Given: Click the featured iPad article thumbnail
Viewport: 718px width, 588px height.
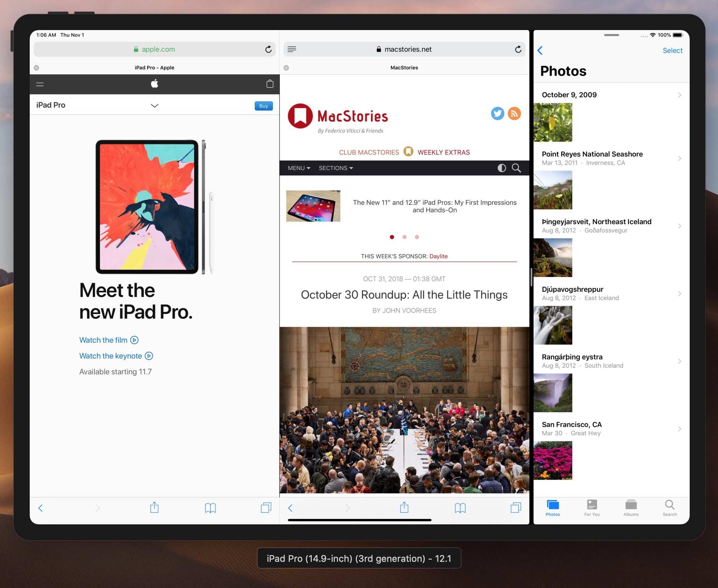Looking at the screenshot, I should (313, 206).
